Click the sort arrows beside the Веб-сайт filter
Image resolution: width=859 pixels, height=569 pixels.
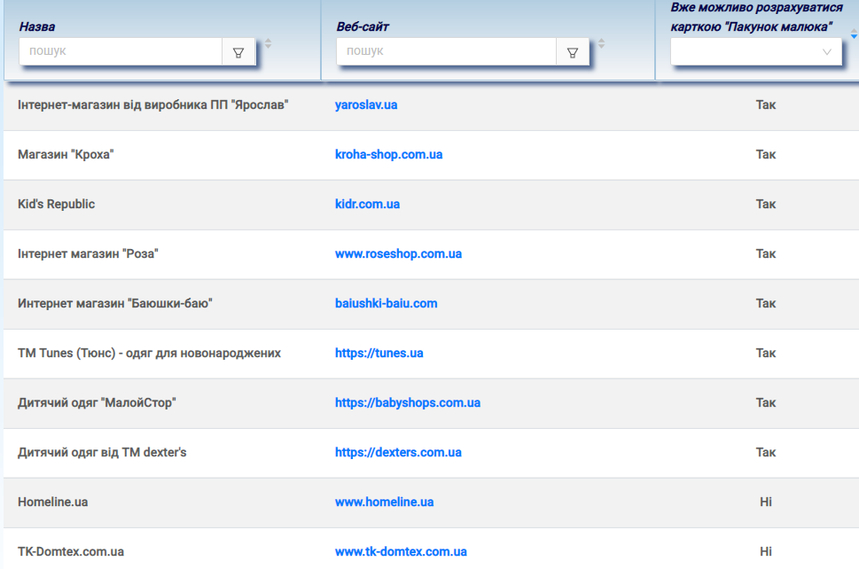601,44
